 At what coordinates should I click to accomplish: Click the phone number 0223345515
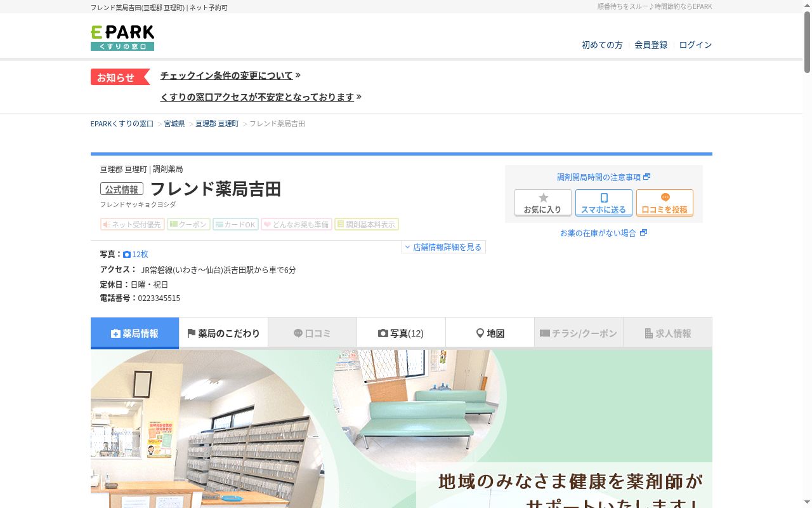159,298
